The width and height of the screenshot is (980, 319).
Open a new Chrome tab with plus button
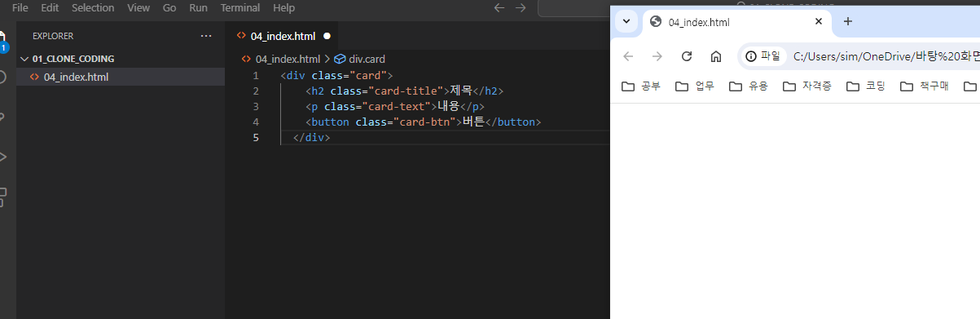click(x=847, y=21)
